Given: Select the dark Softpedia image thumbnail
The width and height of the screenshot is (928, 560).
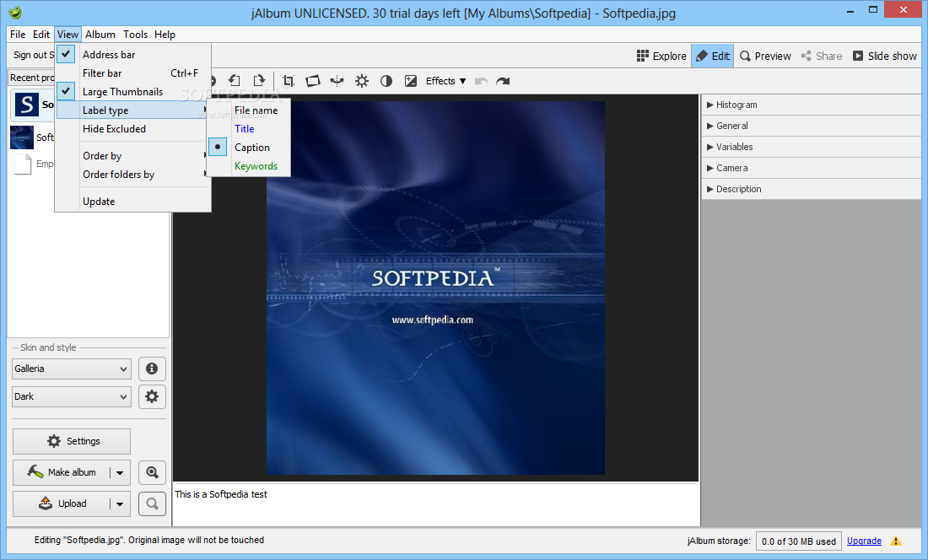Looking at the screenshot, I should click(22, 137).
